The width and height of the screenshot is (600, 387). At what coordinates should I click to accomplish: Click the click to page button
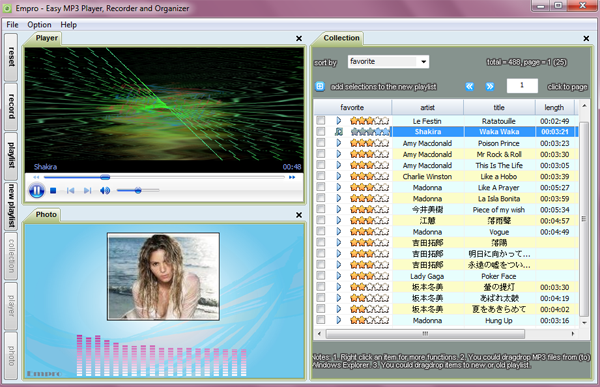click(567, 87)
